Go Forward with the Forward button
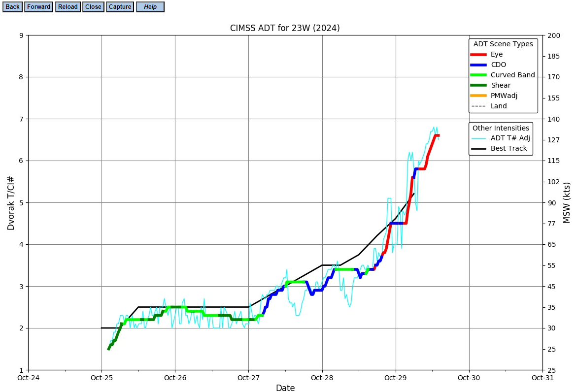 (38, 7)
